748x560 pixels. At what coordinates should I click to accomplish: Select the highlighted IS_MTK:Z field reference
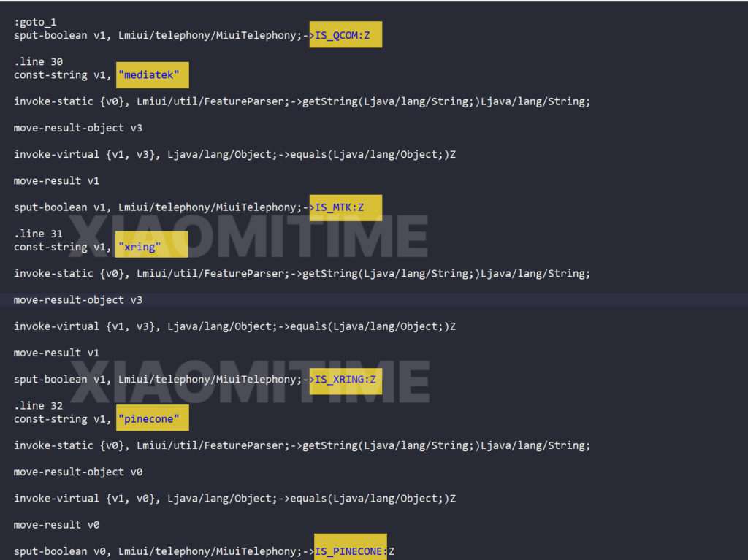pos(345,207)
